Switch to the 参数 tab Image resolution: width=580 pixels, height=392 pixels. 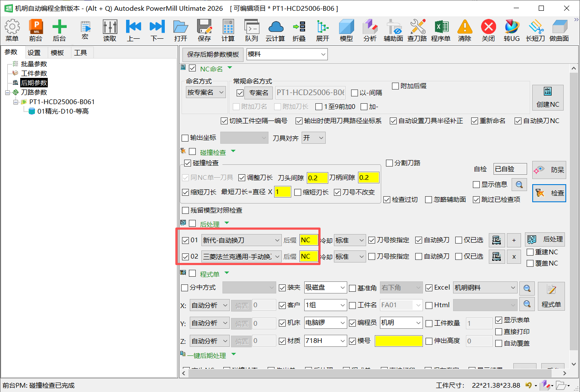(x=11, y=52)
